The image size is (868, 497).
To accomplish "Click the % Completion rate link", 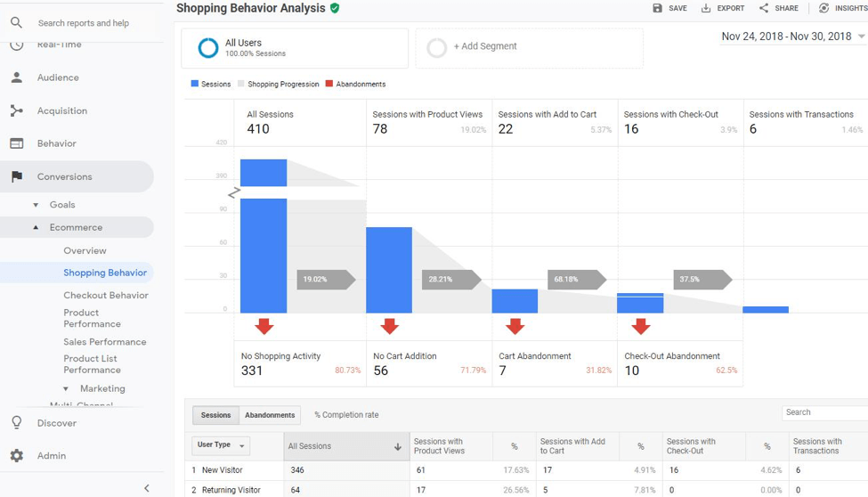I will coord(345,415).
